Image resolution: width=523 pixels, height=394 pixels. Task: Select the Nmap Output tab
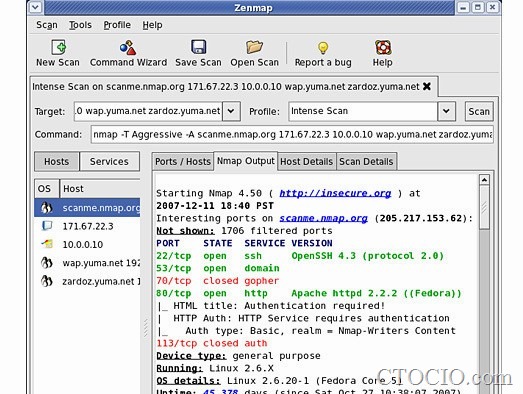245,161
